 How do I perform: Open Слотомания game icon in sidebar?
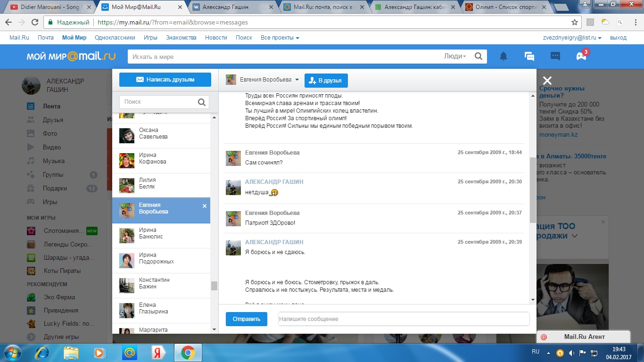(31, 231)
